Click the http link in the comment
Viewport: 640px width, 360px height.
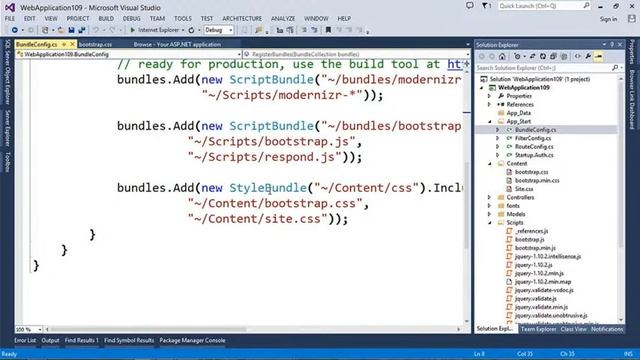[x=455, y=64]
